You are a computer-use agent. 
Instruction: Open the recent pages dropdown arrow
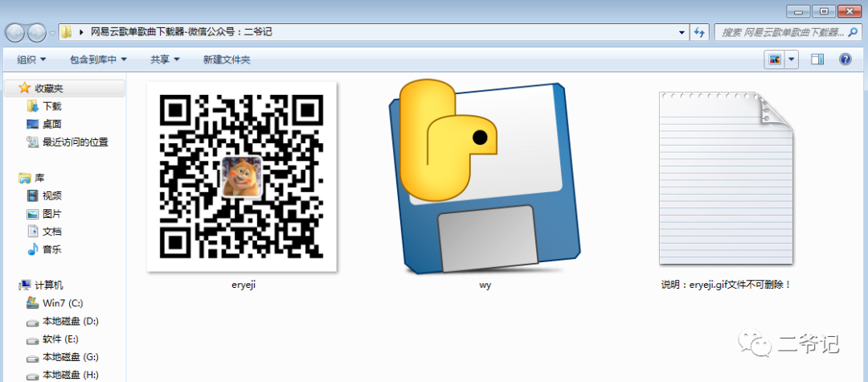coord(52,33)
